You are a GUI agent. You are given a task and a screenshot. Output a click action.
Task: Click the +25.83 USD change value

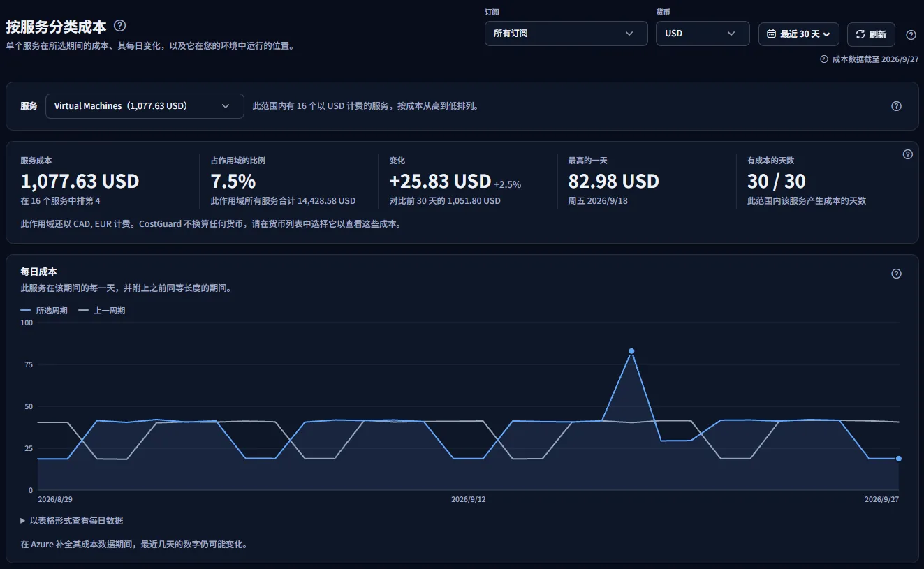(440, 182)
